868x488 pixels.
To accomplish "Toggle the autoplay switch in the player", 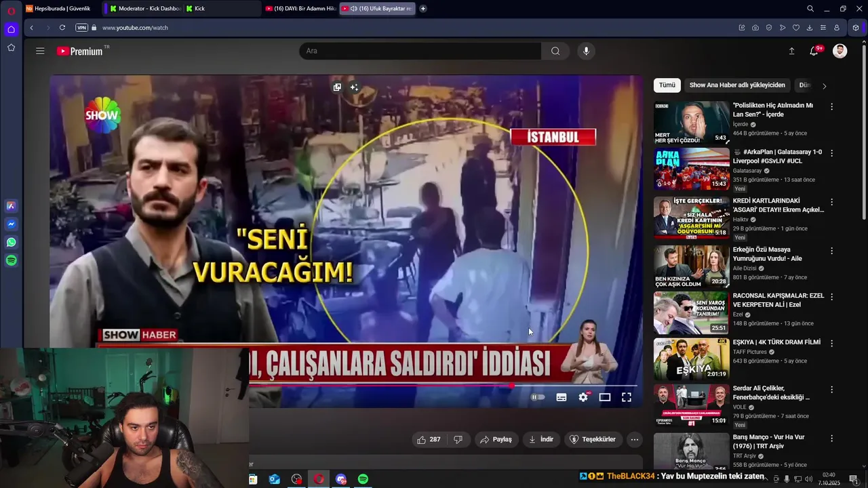I will [x=538, y=397].
